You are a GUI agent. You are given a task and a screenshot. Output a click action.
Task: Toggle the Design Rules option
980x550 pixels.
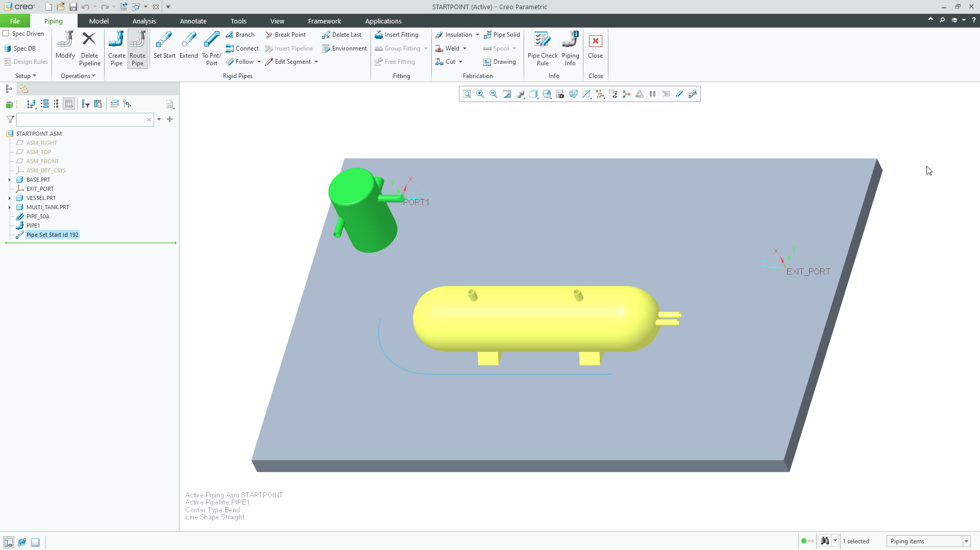point(26,61)
